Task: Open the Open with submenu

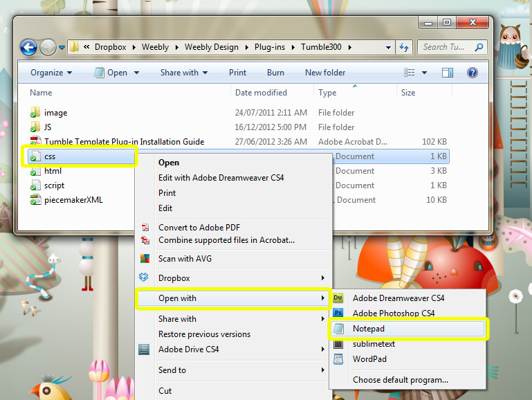Action: (234, 298)
